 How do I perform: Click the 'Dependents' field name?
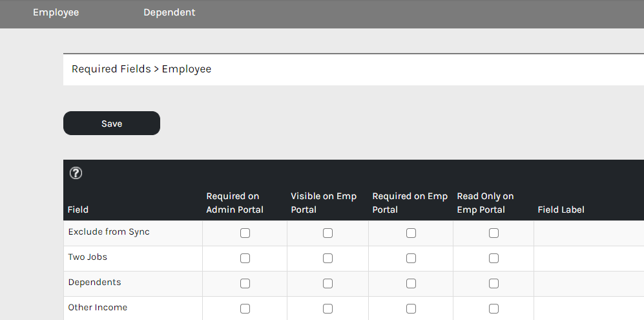click(94, 282)
